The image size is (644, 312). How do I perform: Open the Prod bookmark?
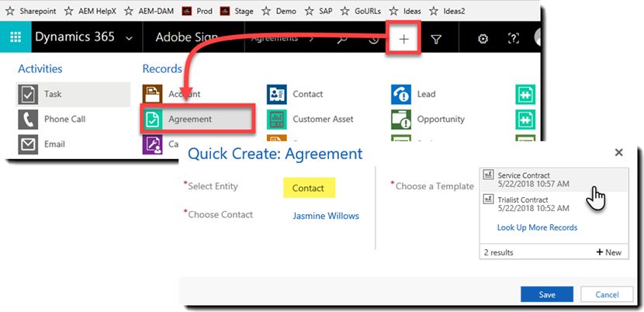[x=197, y=11]
